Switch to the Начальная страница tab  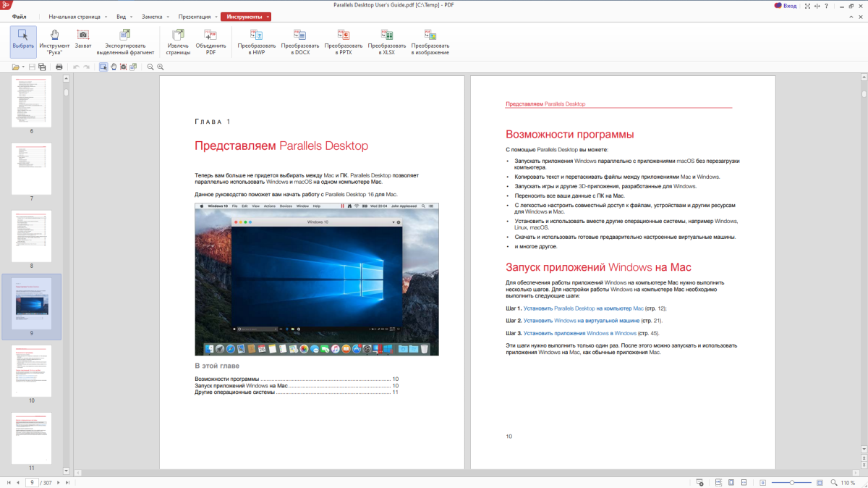(75, 16)
